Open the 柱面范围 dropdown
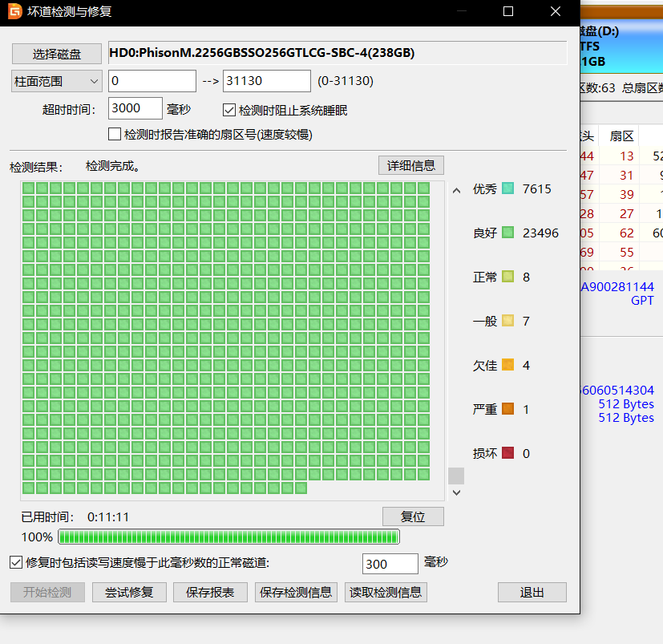The width and height of the screenshot is (663, 644). [x=56, y=81]
